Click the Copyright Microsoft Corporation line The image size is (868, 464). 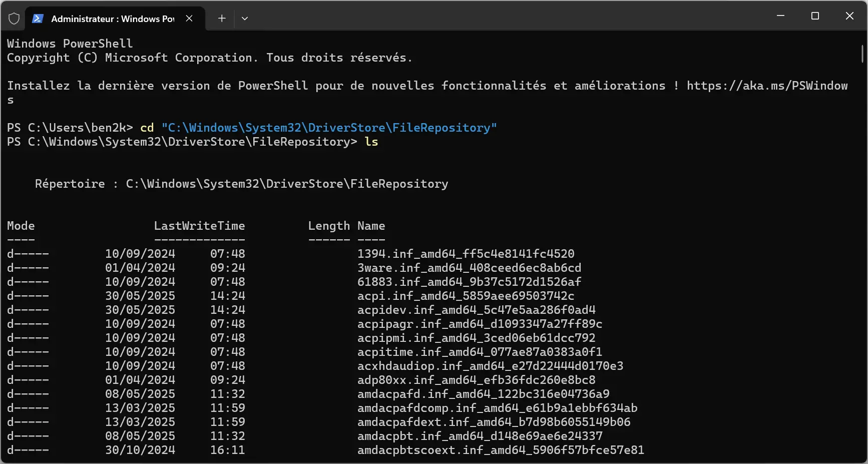click(210, 58)
